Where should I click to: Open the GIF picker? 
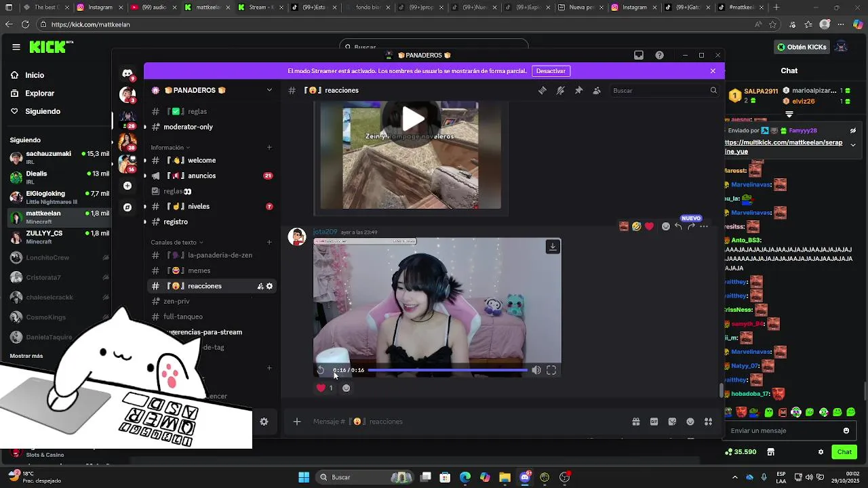tap(654, 422)
